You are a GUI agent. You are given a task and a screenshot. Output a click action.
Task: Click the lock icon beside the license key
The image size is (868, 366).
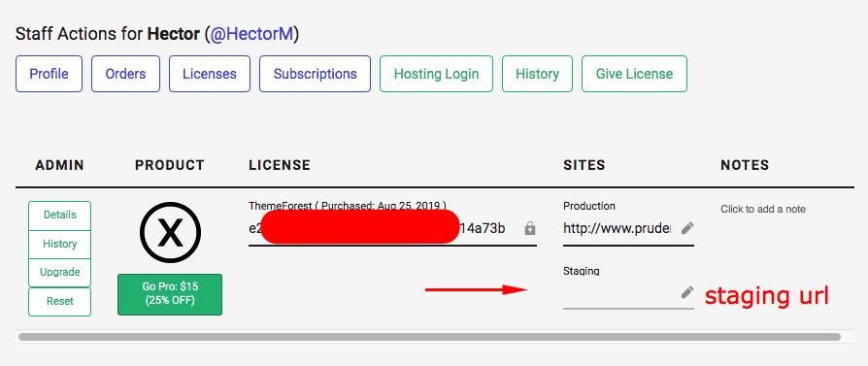coord(530,228)
